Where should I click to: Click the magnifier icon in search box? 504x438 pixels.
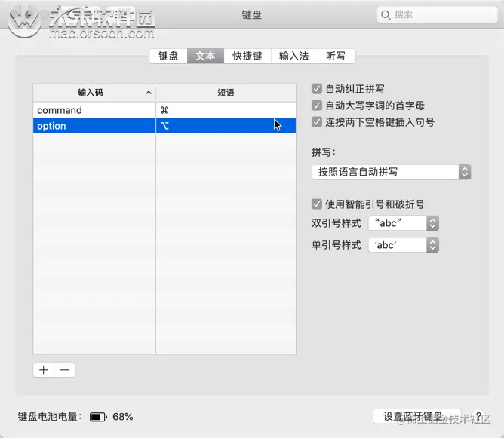(386, 15)
